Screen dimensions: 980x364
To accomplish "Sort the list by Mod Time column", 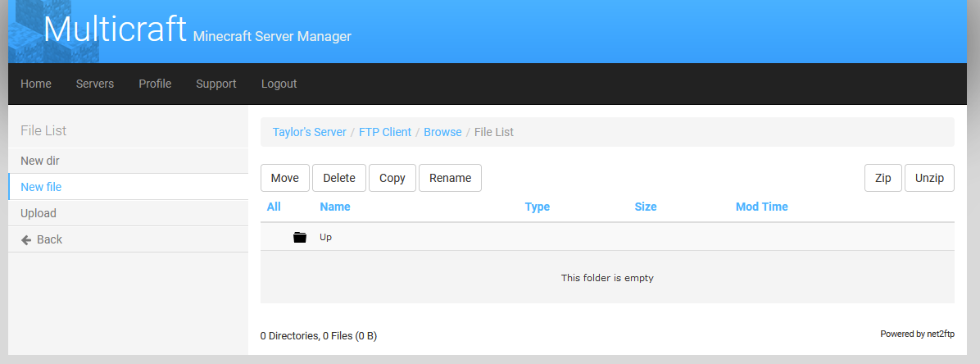I will [x=761, y=207].
